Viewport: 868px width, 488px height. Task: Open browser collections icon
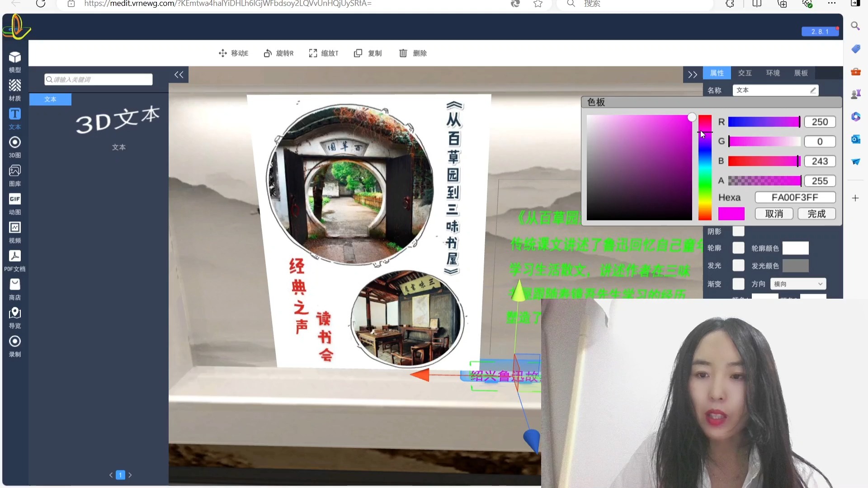click(782, 4)
